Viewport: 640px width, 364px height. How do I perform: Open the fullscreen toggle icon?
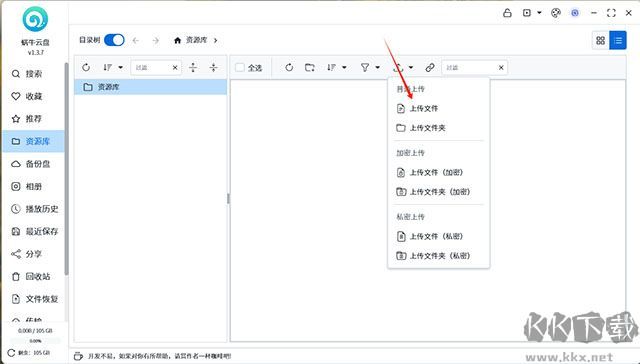611,13
